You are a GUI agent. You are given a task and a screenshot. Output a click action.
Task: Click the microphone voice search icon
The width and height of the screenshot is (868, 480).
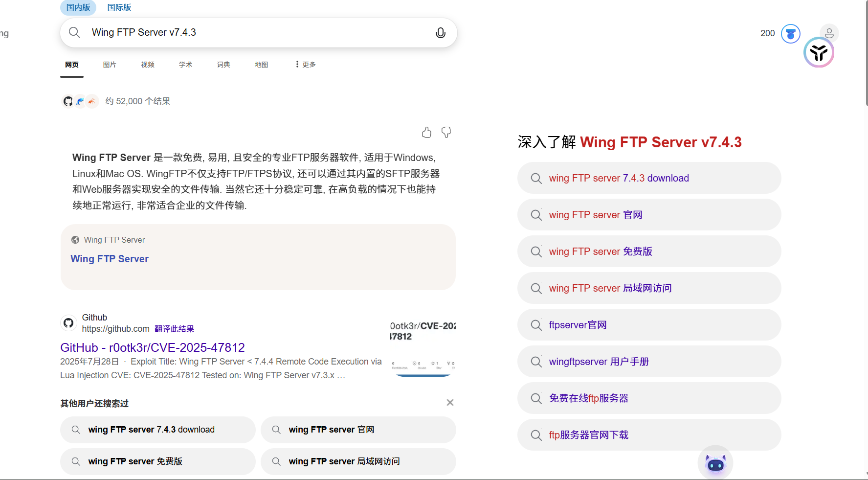tap(440, 33)
